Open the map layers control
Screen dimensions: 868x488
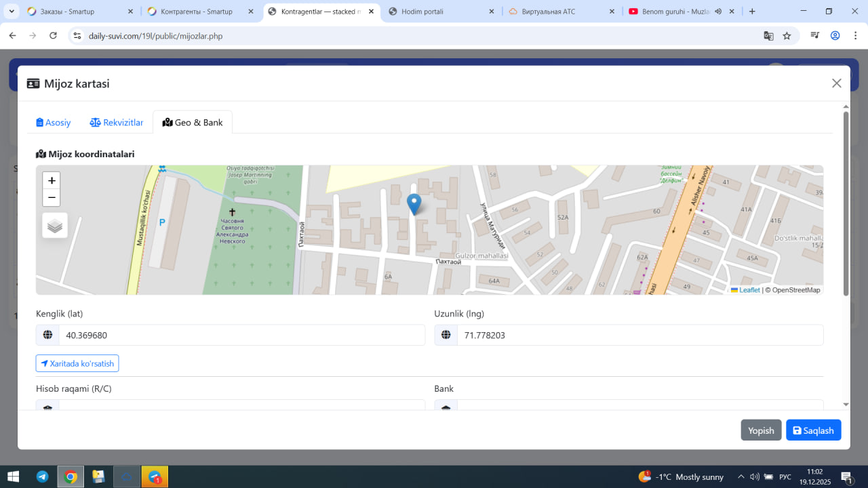[x=55, y=226]
